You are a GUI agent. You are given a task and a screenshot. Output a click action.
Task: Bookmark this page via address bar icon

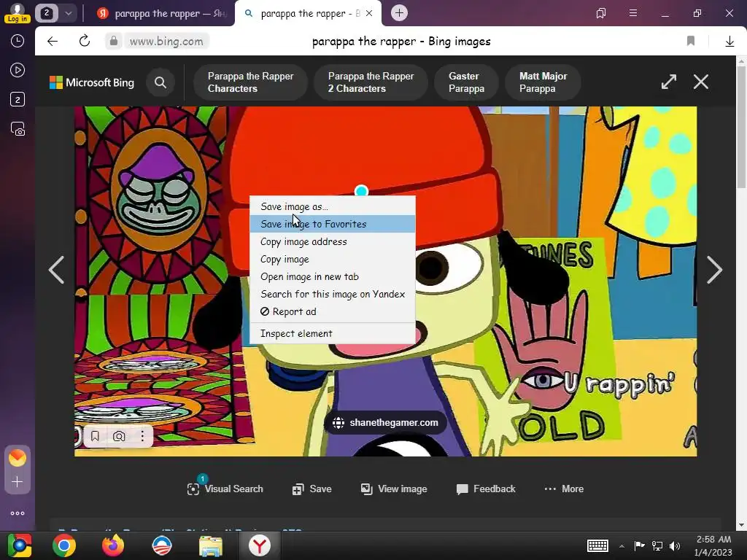tap(690, 41)
